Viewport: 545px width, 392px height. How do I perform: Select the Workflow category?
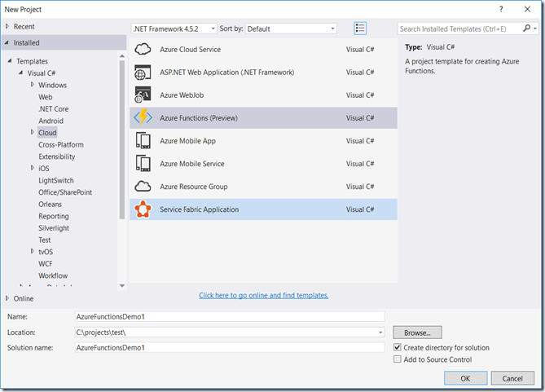pos(53,275)
